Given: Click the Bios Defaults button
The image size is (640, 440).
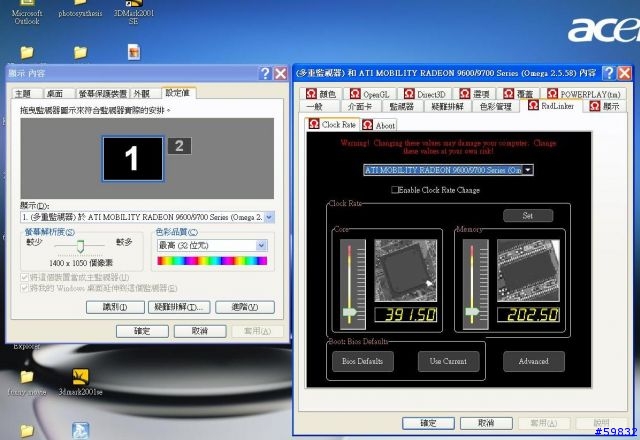Looking at the screenshot, I should [x=362, y=361].
